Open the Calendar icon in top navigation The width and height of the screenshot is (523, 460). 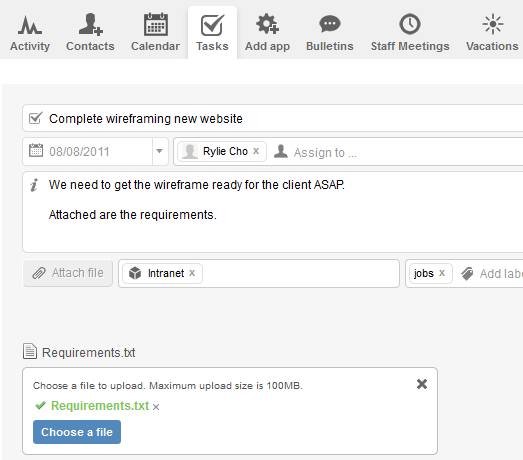[x=155, y=24]
